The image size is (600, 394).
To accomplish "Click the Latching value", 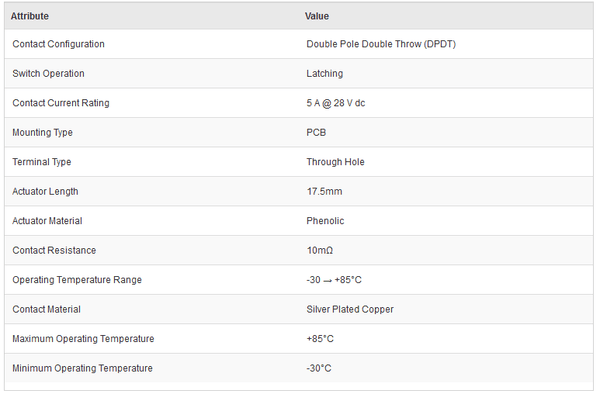I will [324, 73].
